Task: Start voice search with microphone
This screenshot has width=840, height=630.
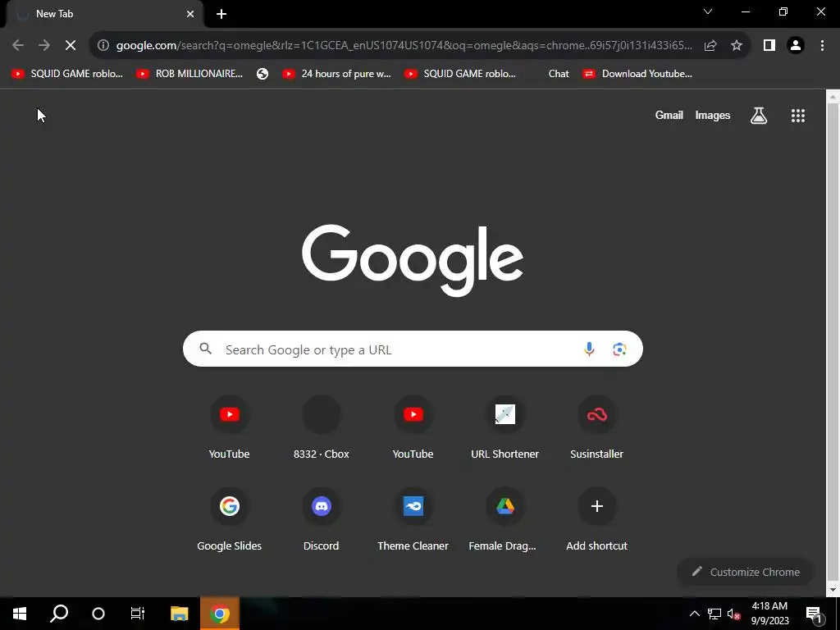Action: [589, 349]
